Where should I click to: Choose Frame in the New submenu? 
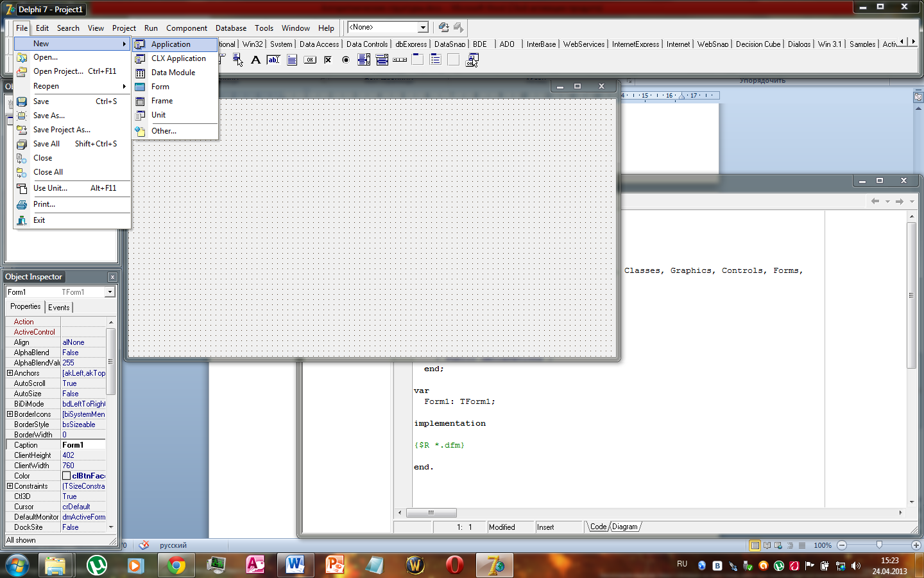[175, 101]
